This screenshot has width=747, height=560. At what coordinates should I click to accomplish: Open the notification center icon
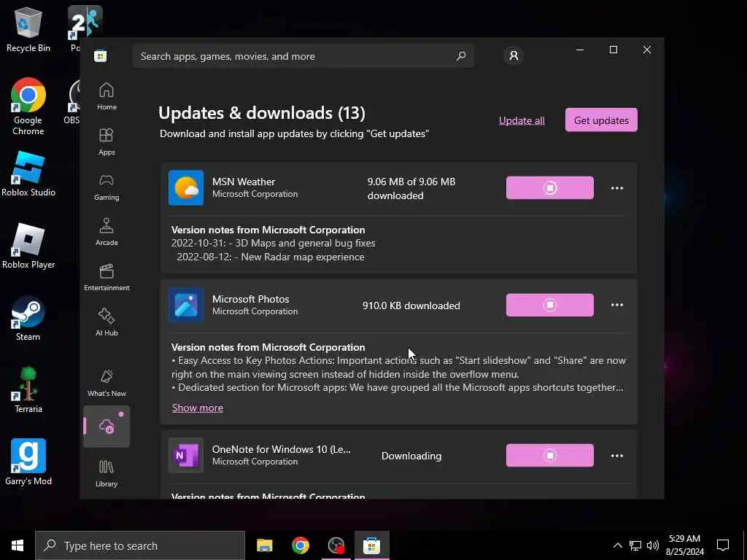tap(723, 545)
